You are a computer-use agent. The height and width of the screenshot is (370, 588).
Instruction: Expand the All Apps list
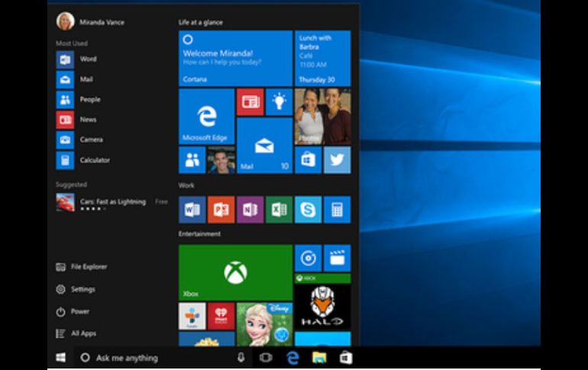[x=82, y=333]
